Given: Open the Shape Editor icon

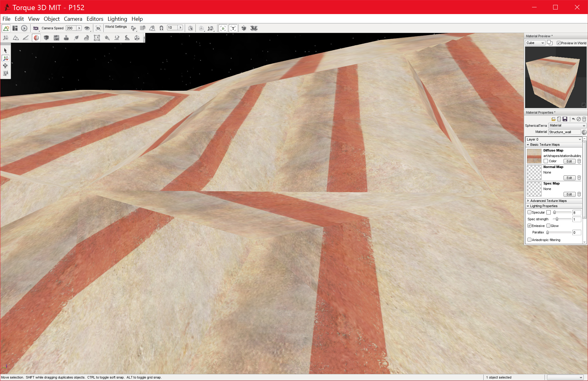Looking at the screenshot, I should 137,38.
